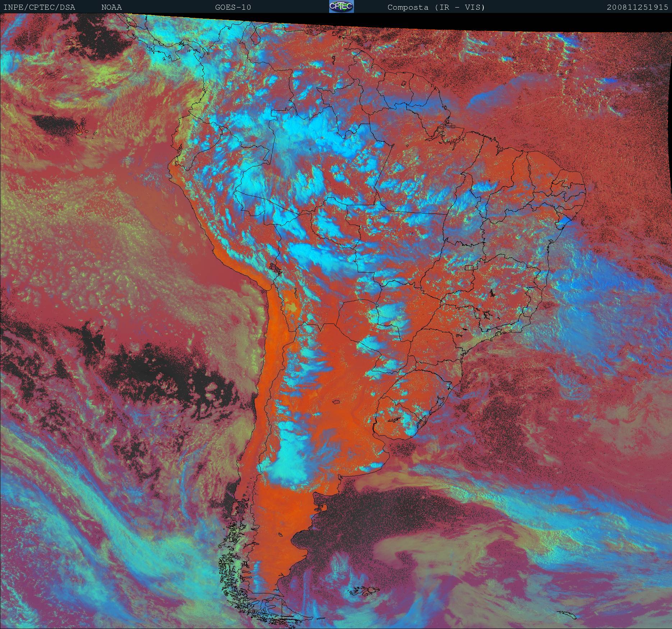Click the INPE/CPTEC/DSA header label
672x629 pixels.
(39, 7)
